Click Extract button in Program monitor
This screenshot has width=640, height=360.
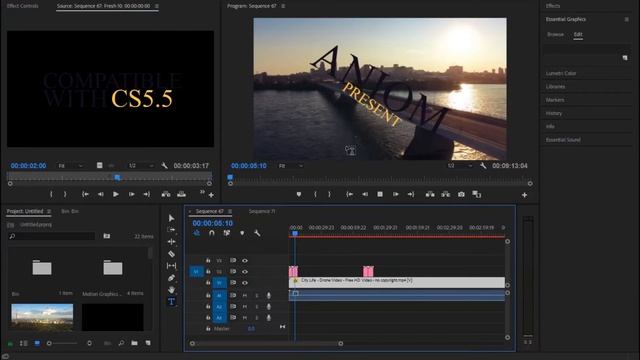[446, 195]
